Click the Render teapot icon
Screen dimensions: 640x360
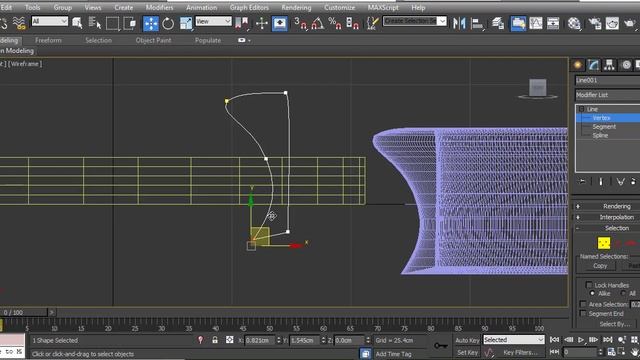[x=630, y=23]
